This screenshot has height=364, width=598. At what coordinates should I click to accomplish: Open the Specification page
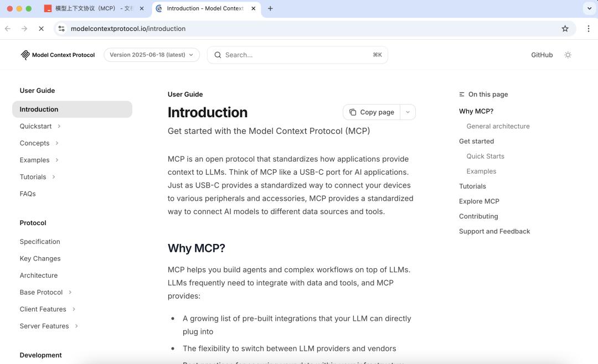point(40,242)
